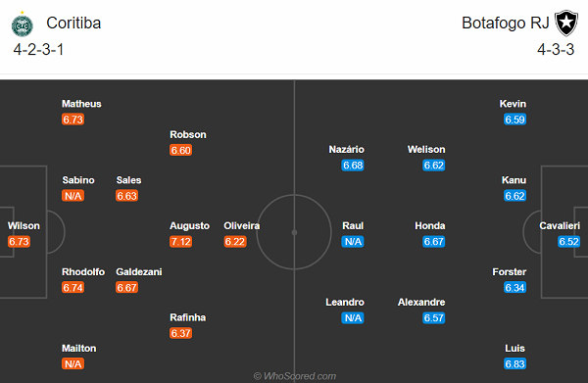Select player Kevin at top right
This screenshot has height=383, width=588.
[x=513, y=104]
